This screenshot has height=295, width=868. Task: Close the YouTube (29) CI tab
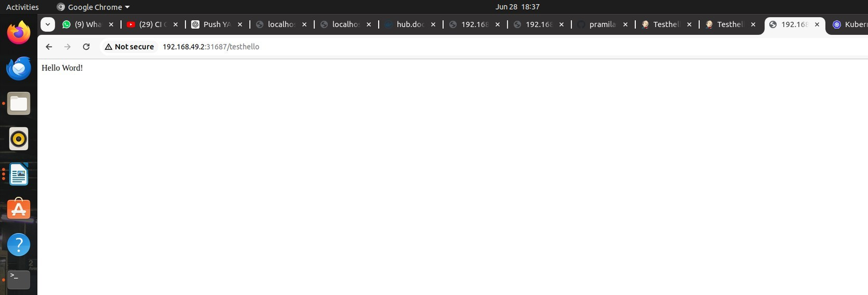tap(176, 24)
